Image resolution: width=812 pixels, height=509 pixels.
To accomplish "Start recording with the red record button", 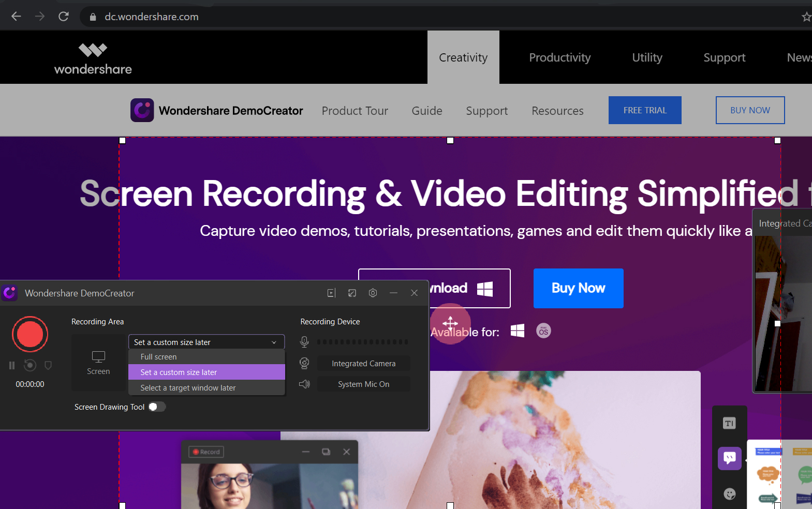I will (30, 335).
